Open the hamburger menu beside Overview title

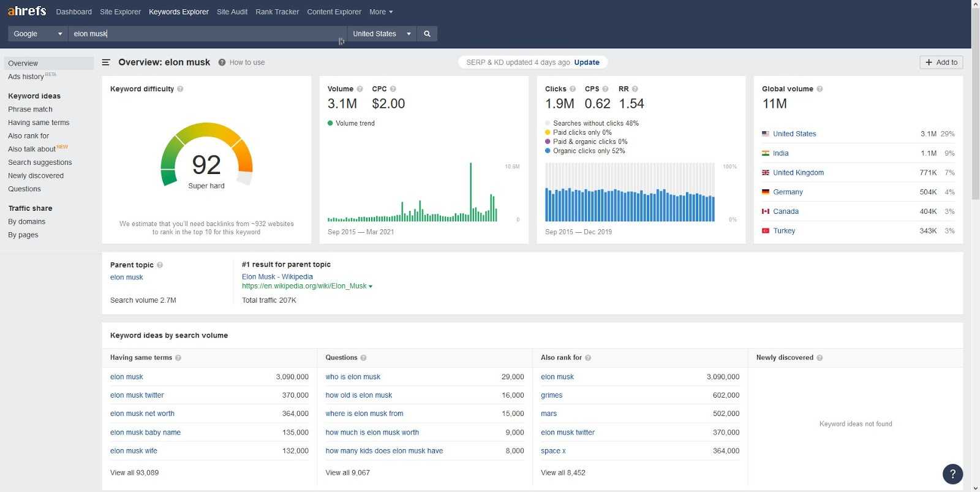tap(106, 62)
